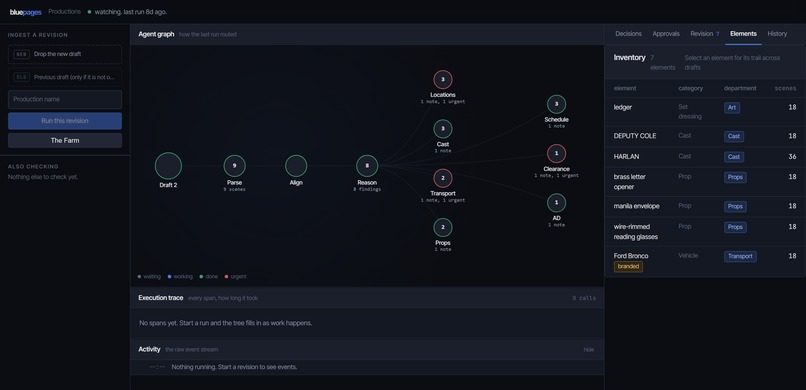Open the Productions nav link
The height and width of the screenshot is (390, 806).
pyautogui.click(x=64, y=11)
